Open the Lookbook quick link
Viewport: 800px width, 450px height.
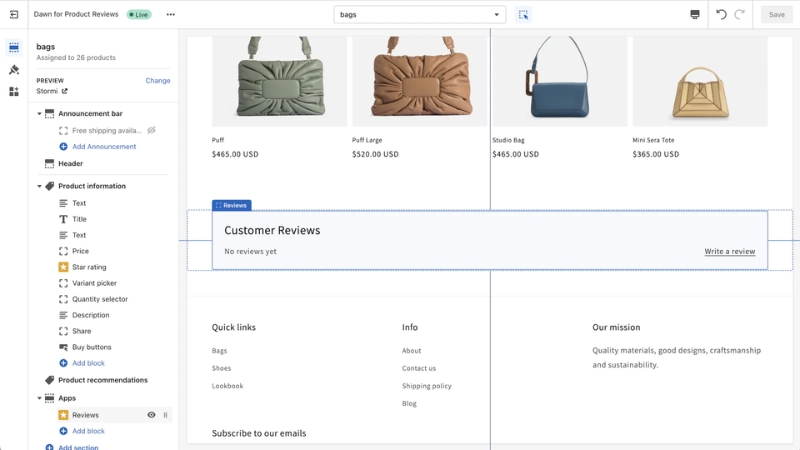click(x=228, y=386)
